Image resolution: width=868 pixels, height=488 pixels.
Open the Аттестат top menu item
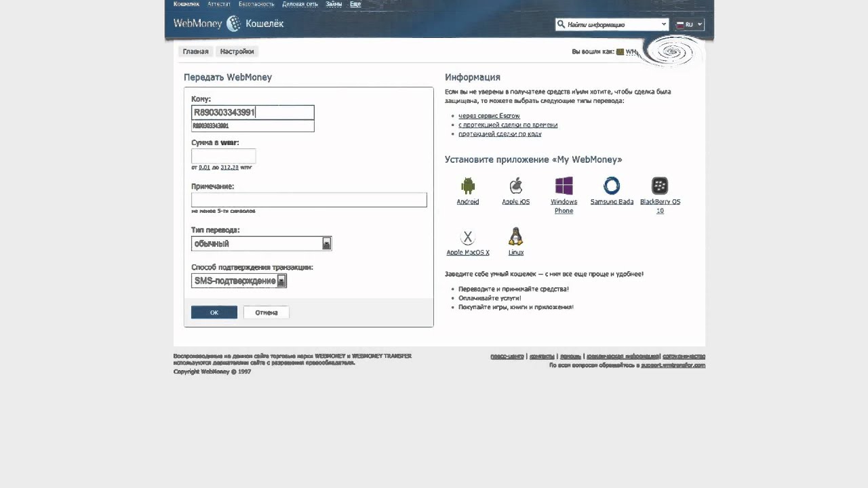[219, 4]
